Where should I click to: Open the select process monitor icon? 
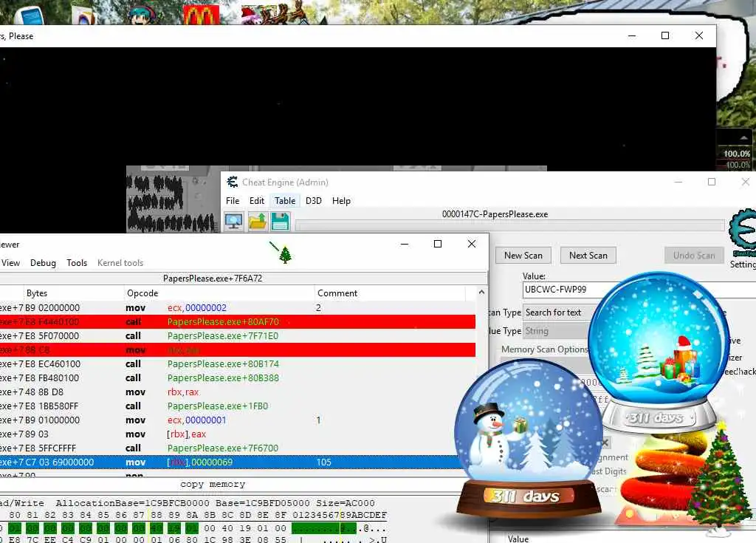pos(234,222)
